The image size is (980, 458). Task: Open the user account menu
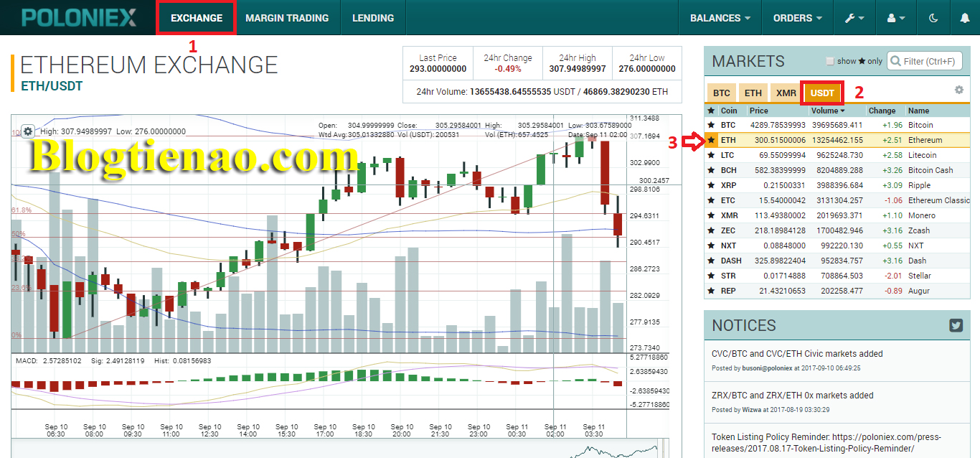click(x=896, y=18)
